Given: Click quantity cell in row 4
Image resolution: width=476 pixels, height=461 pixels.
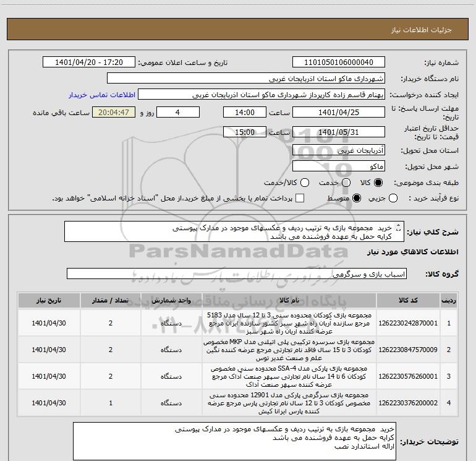Looking at the screenshot, I should (111, 403).
